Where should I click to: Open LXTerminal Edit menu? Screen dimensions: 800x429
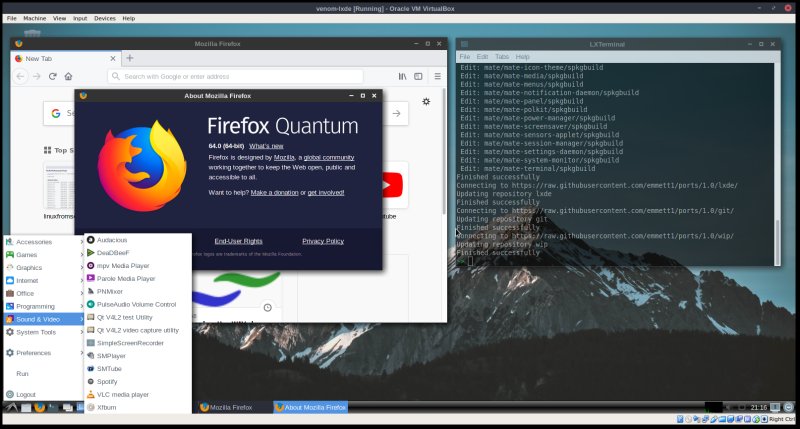coord(482,57)
